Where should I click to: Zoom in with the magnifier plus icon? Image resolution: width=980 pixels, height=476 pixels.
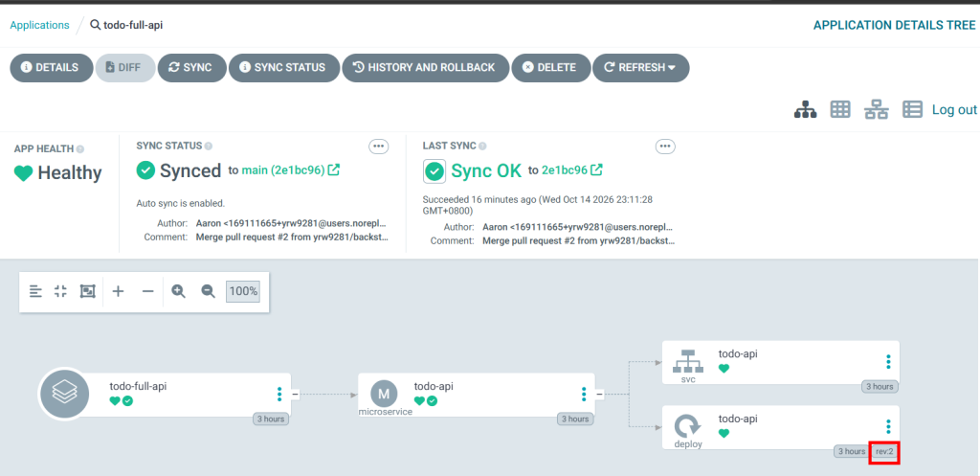[x=179, y=291]
